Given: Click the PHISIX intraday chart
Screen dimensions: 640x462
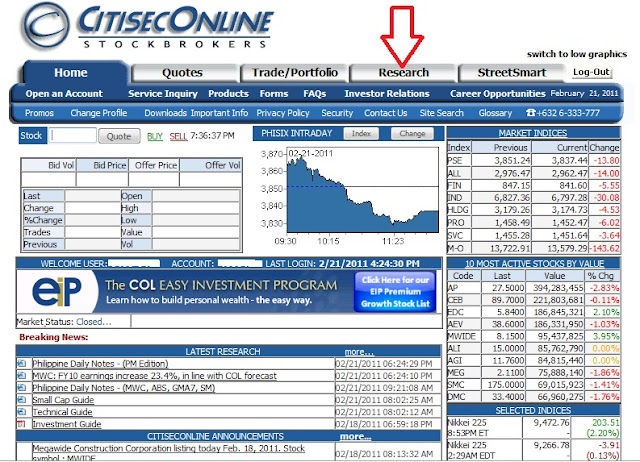Looking at the screenshot, I should (363, 191).
